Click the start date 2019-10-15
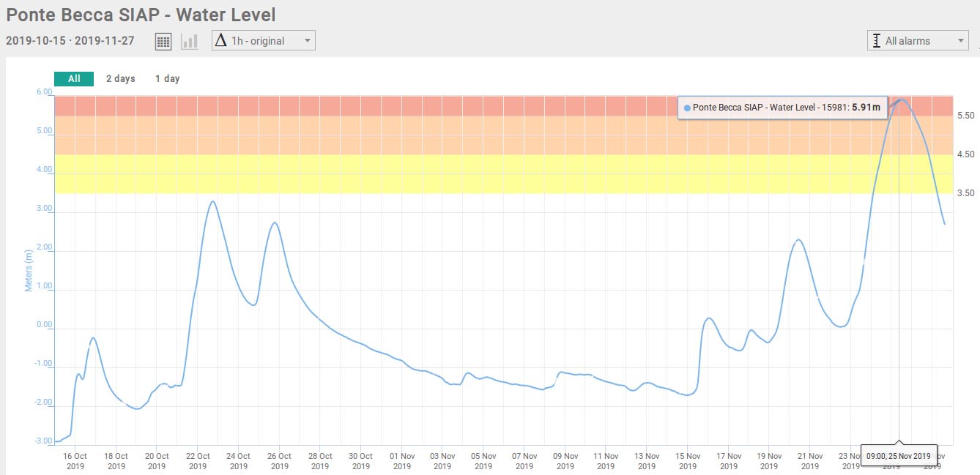980x475 pixels. tap(35, 41)
